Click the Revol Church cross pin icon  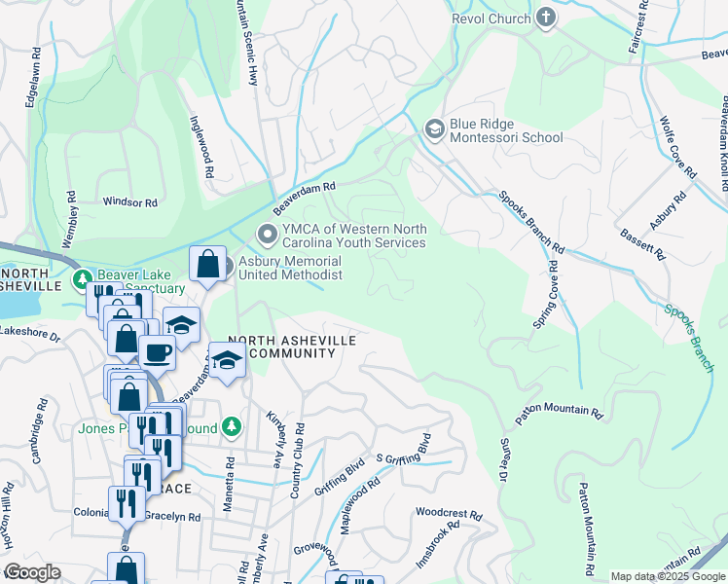[546, 18]
